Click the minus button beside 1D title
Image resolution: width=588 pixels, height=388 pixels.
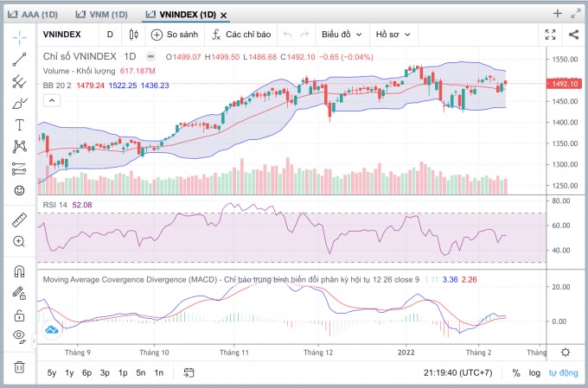pos(150,57)
